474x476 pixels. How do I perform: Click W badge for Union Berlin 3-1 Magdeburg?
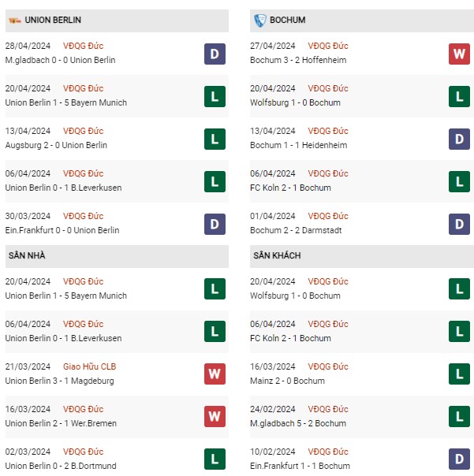tap(215, 374)
